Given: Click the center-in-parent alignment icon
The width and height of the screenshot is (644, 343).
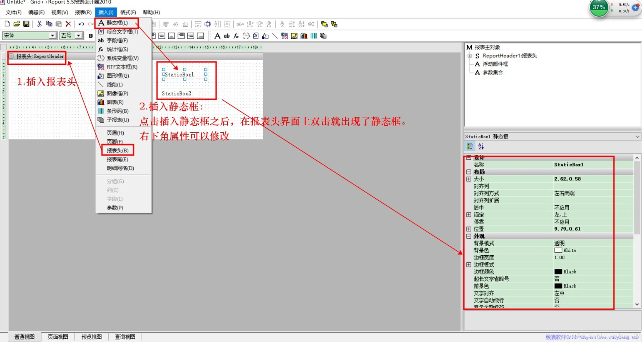Looking at the screenshot, I should 208,24.
